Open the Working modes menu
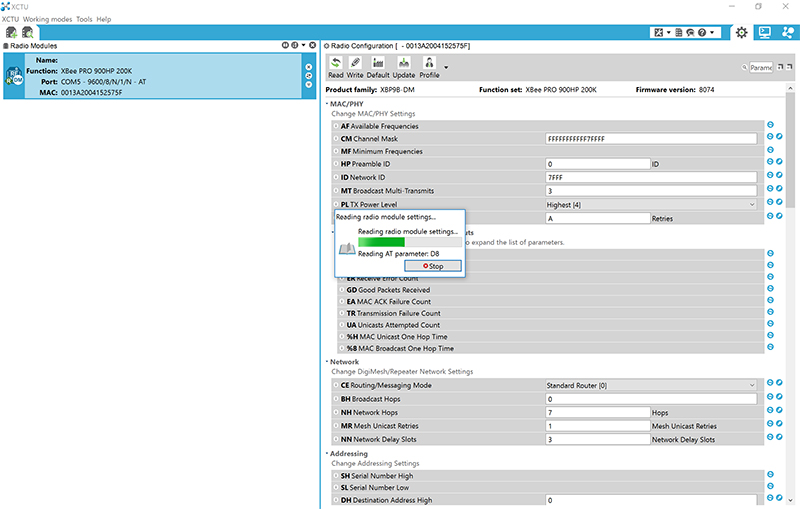 point(47,19)
